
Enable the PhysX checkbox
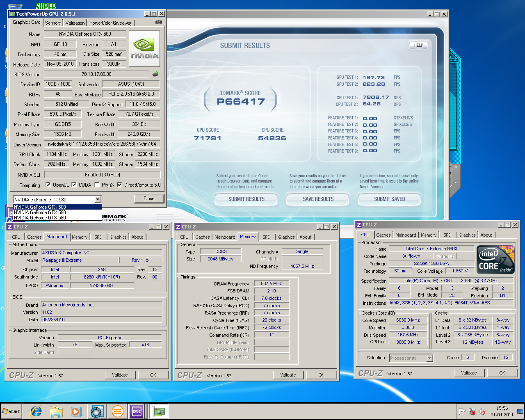97,185
